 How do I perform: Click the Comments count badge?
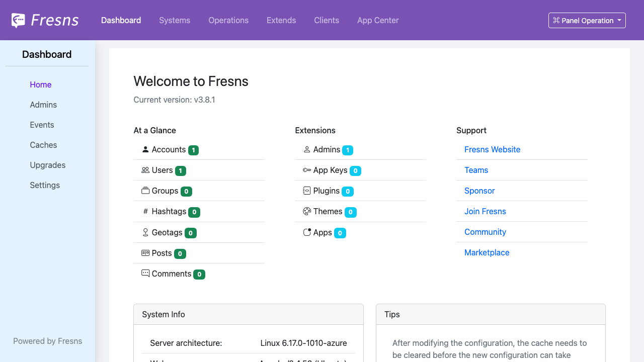click(x=199, y=274)
